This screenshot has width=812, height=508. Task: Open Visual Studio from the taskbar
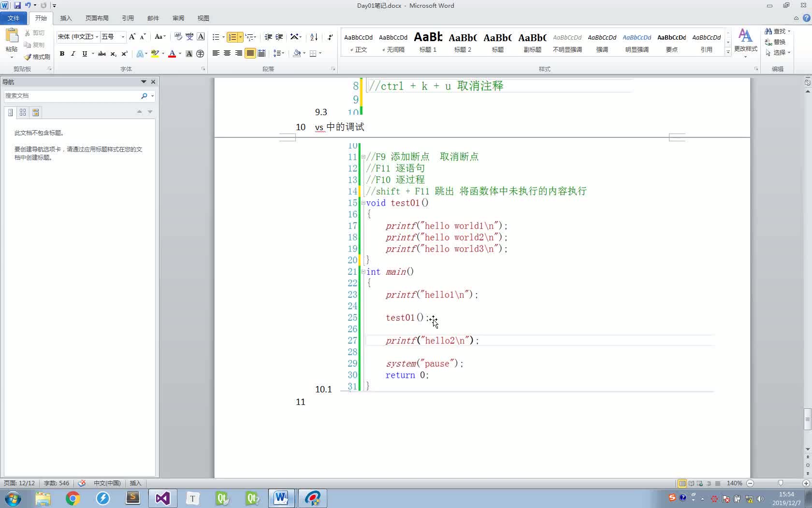[162, 498]
